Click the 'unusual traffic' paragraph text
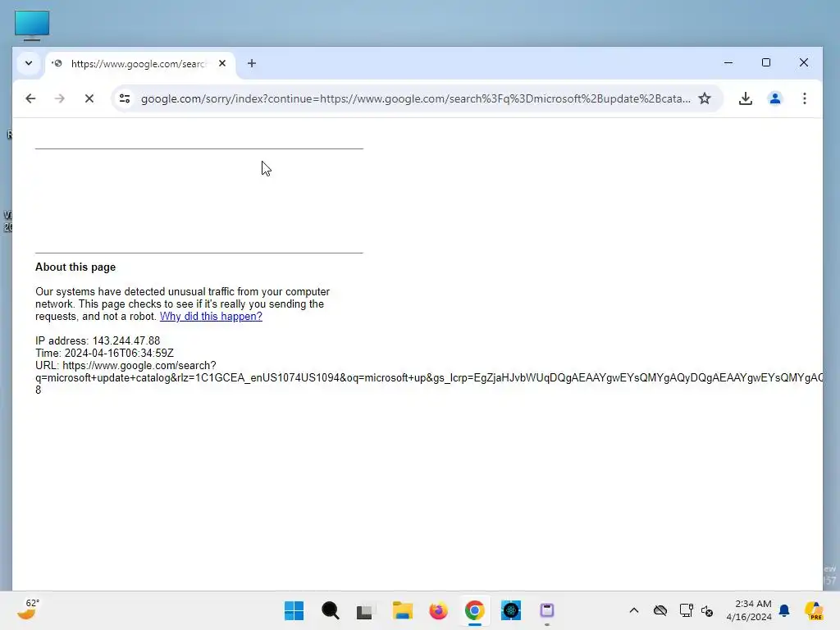The height and width of the screenshot is (630, 840). (183, 304)
